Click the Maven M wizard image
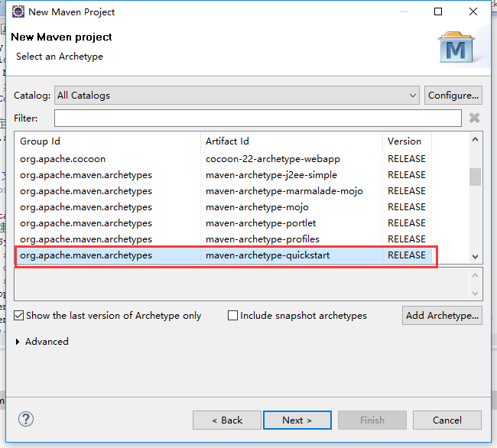Screen dimensions: 497x448 (456, 47)
